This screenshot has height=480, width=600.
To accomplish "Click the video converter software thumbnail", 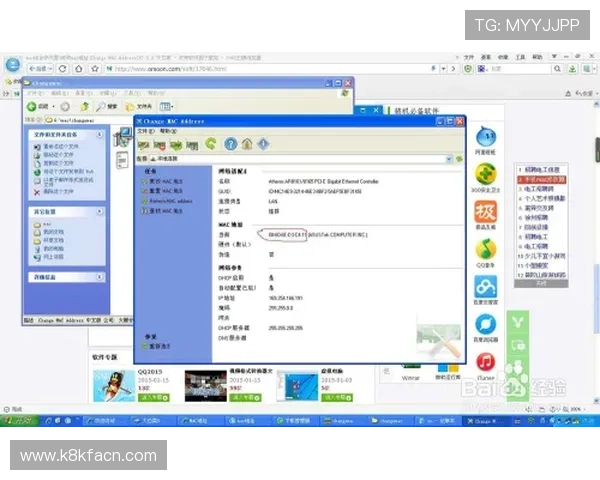I will [206, 385].
